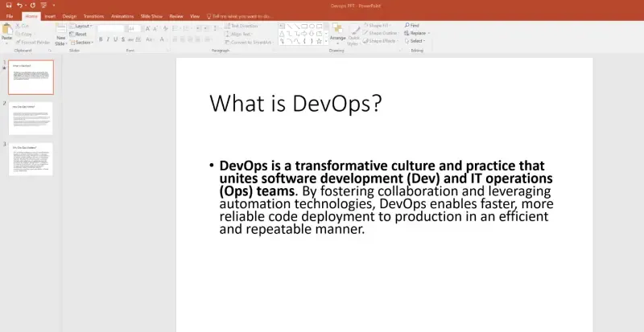Go to the Slide Show tab
The image size is (644, 332).
151,16
